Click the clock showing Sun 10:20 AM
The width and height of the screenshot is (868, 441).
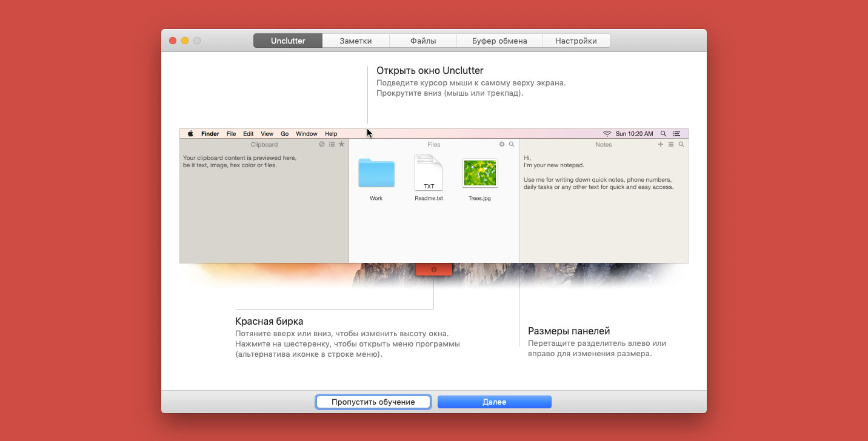pyautogui.click(x=635, y=134)
